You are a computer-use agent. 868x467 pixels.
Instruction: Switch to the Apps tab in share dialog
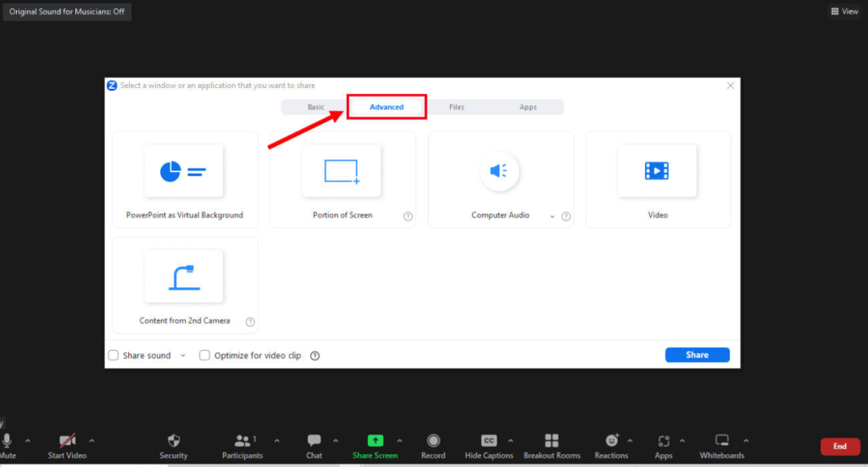527,107
